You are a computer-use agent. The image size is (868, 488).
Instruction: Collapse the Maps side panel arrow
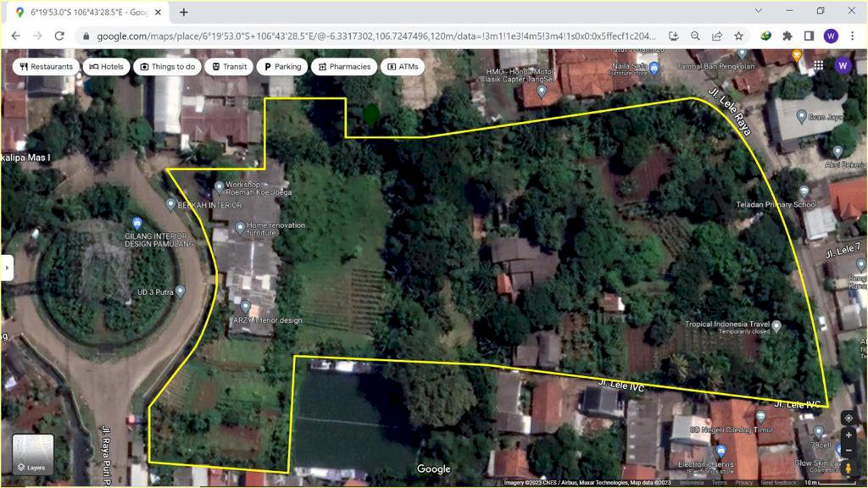point(7,267)
